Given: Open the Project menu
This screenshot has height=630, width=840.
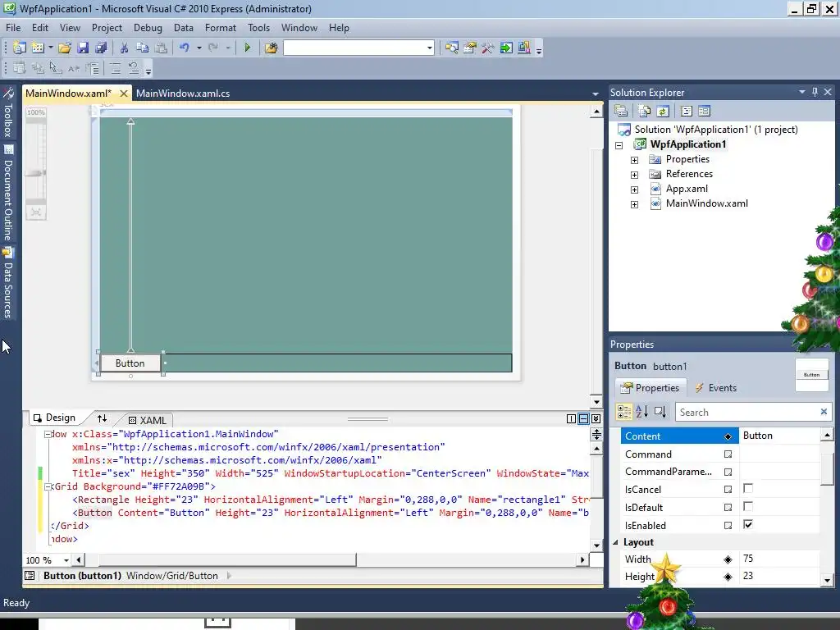Looking at the screenshot, I should (x=107, y=28).
